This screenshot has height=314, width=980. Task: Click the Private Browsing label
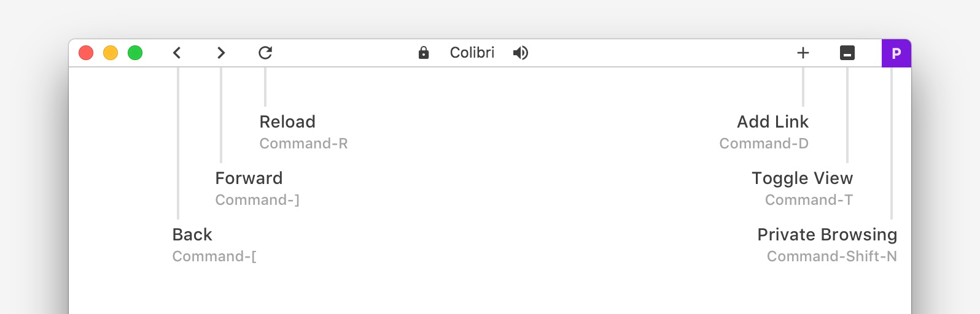827,235
